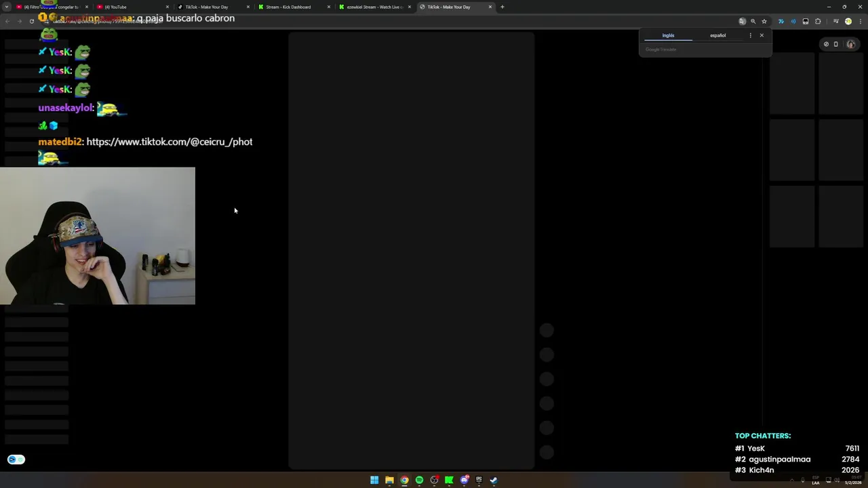Open Epic Games Launcher from taskbar

pyautogui.click(x=479, y=480)
